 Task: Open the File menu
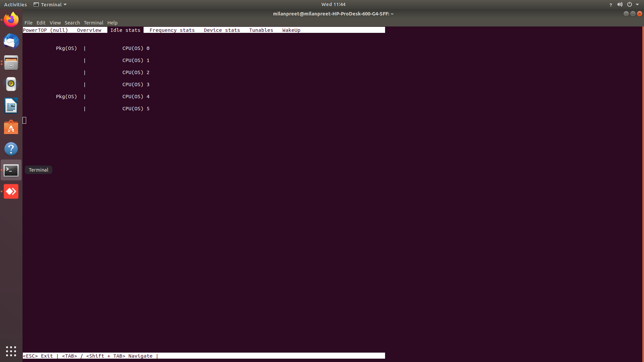29,23
